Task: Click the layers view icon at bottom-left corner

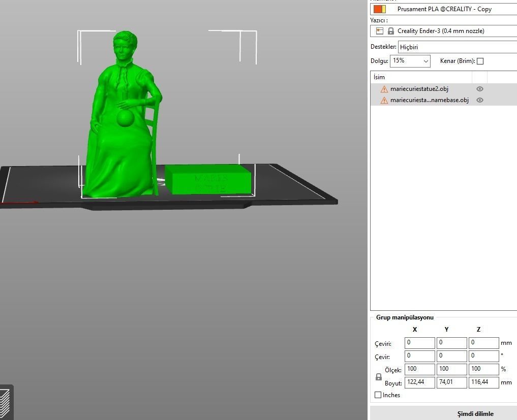Action: coord(6,403)
